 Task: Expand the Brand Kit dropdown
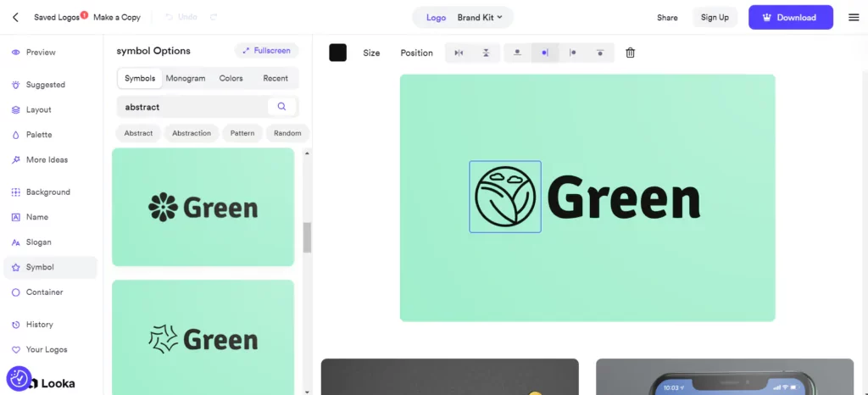pyautogui.click(x=480, y=17)
